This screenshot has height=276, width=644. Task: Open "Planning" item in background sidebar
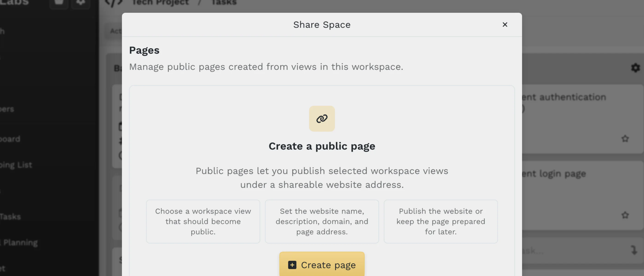coord(19,242)
